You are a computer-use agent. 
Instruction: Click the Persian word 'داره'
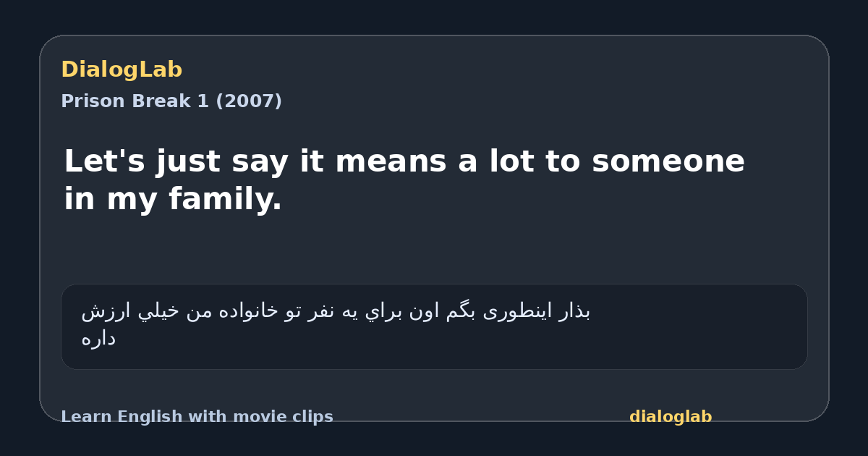pyautogui.click(x=98, y=339)
